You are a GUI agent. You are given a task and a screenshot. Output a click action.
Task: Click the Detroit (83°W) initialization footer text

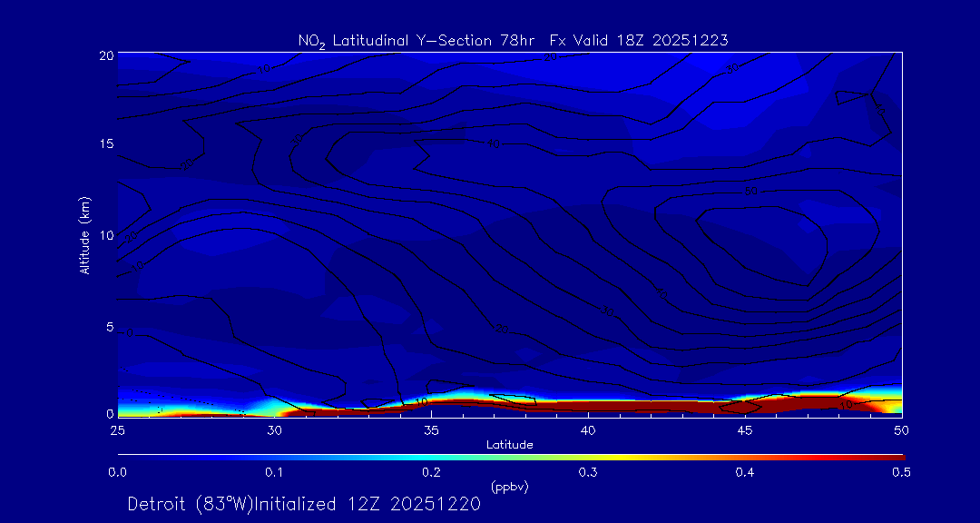tap(304, 504)
